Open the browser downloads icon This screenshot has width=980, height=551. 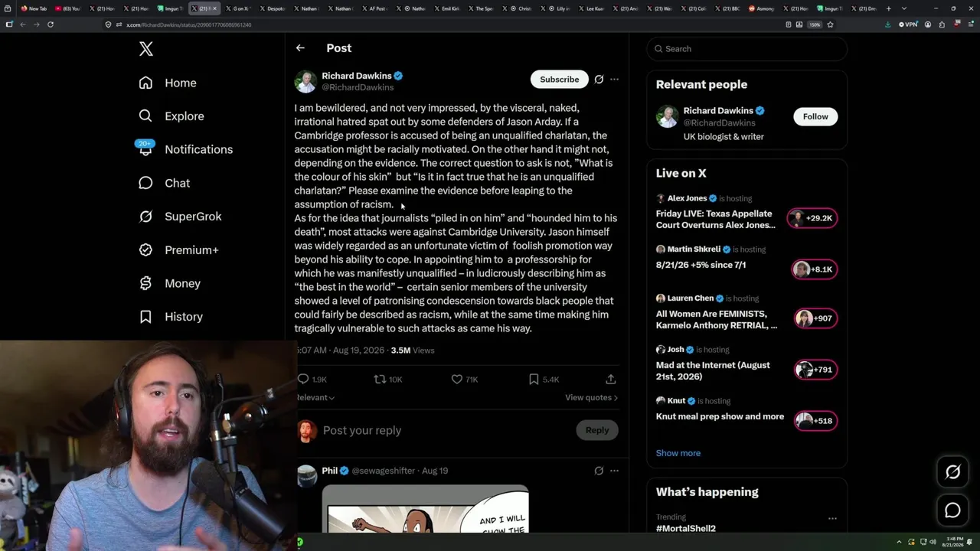[x=887, y=24]
